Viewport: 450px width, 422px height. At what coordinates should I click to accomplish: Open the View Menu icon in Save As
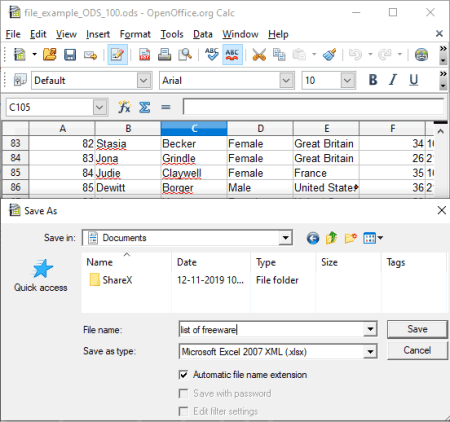click(373, 238)
